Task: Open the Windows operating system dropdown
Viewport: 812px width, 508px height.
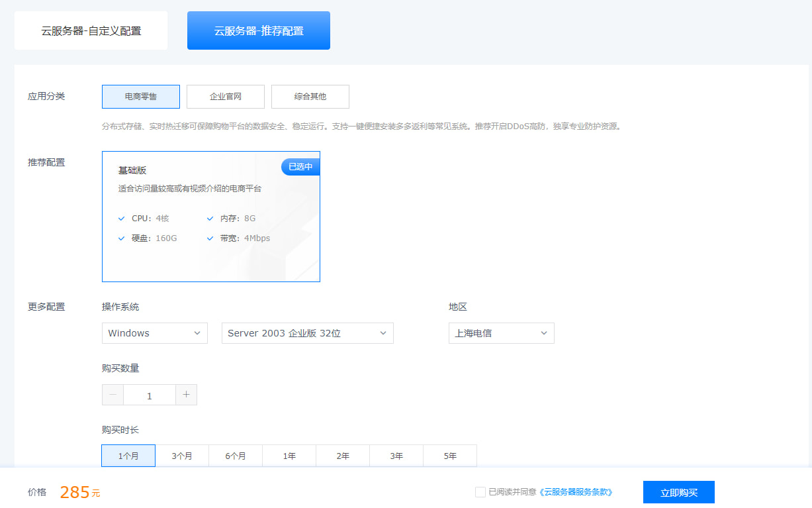Action: point(154,333)
